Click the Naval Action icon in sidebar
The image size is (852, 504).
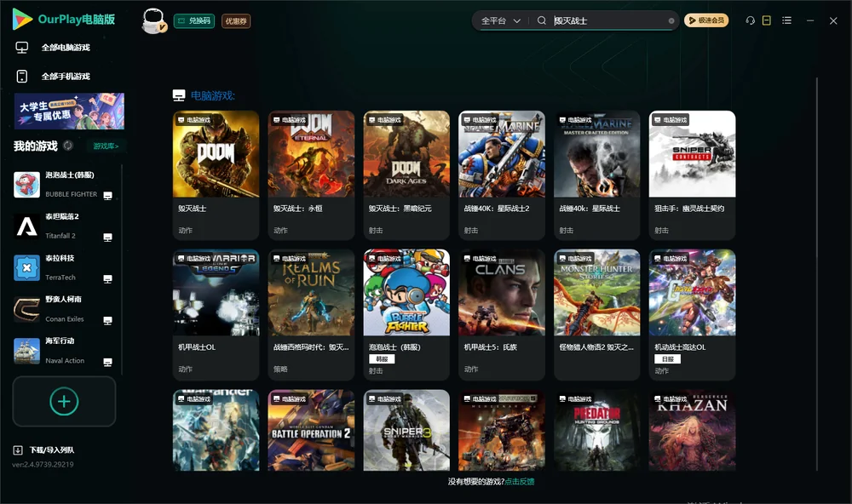click(26, 351)
